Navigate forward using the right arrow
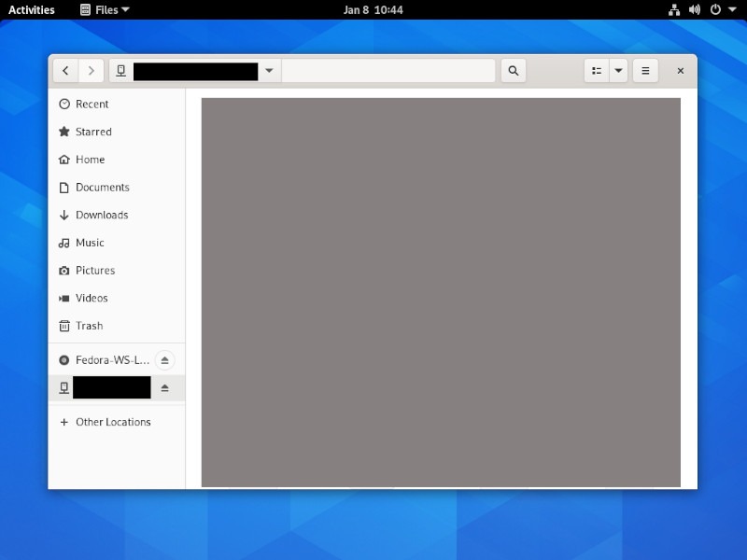Image resolution: width=747 pixels, height=560 pixels. point(91,70)
